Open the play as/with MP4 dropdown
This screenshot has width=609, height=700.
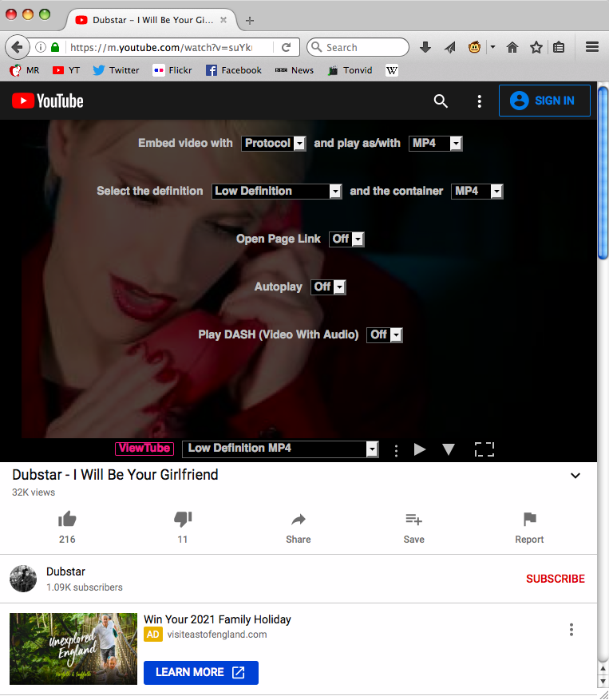point(435,144)
